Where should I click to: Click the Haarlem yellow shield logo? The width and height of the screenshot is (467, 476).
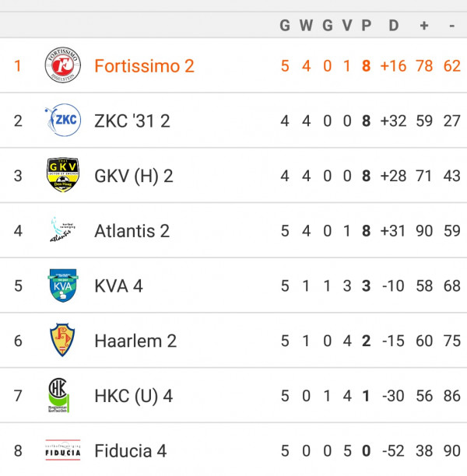point(62,340)
